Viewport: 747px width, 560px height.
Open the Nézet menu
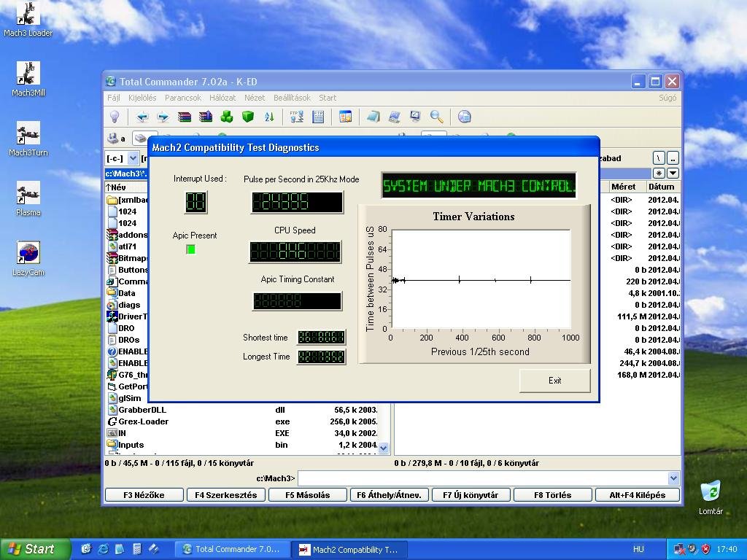(x=255, y=98)
